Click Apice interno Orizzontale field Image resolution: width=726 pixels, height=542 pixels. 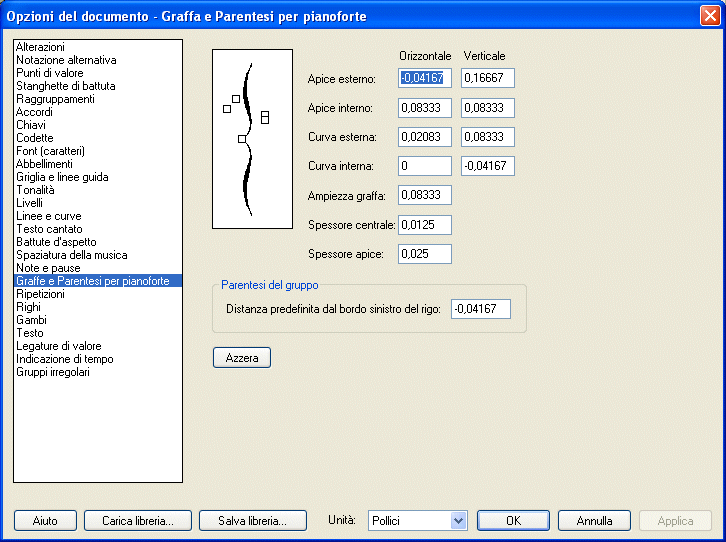[x=425, y=108]
